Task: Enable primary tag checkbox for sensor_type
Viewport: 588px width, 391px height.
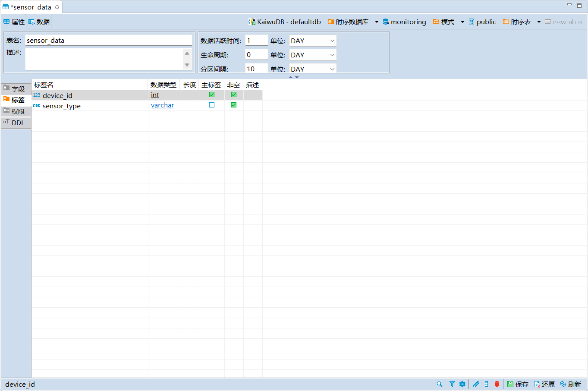Action: pyautogui.click(x=212, y=105)
